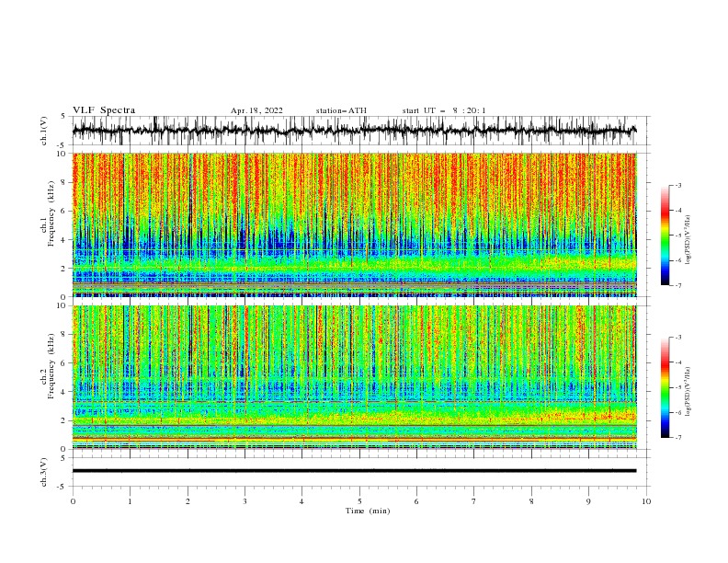
Task: Click the log(PSD) label beside ch.2 colorbar
Action: click(688, 392)
